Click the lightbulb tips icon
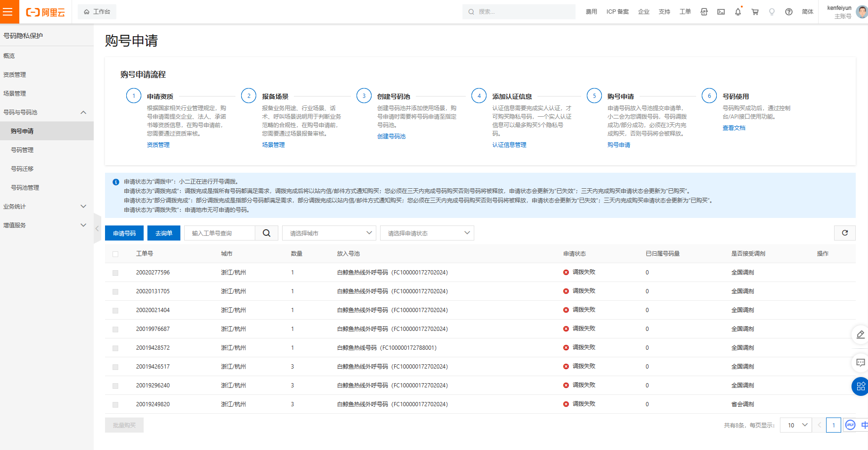The width and height of the screenshot is (868, 450). point(772,12)
